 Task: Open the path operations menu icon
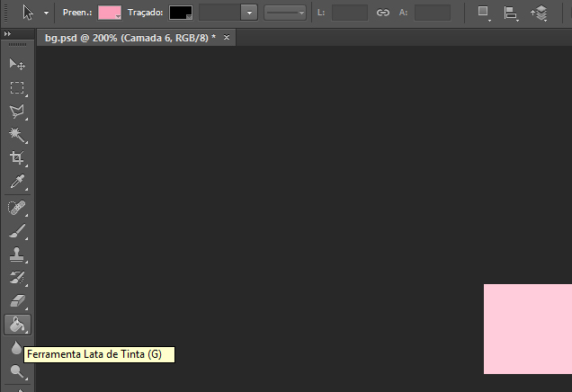coord(484,13)
